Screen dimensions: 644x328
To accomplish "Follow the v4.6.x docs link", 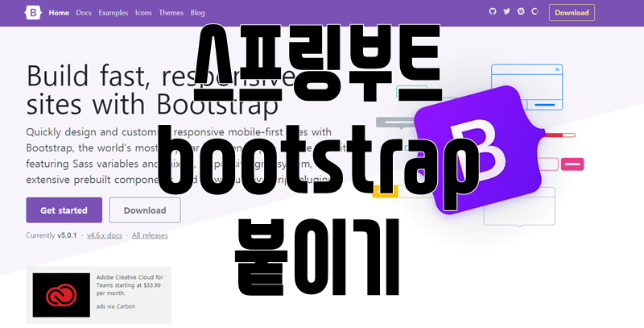I will pos(105,235).
